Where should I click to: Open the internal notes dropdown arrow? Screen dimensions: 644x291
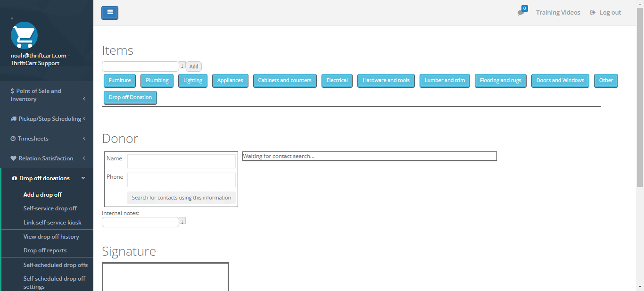[182, 220]
